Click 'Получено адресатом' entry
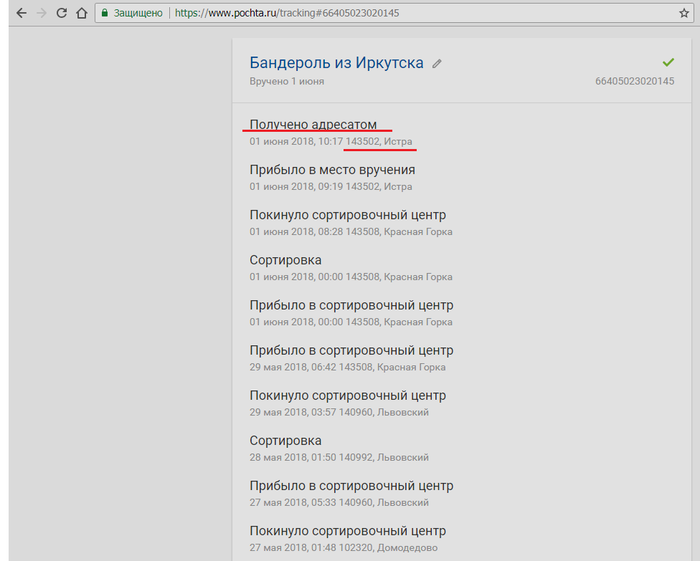The width and height of the screenshot is (700, 561). coord(313,125)
